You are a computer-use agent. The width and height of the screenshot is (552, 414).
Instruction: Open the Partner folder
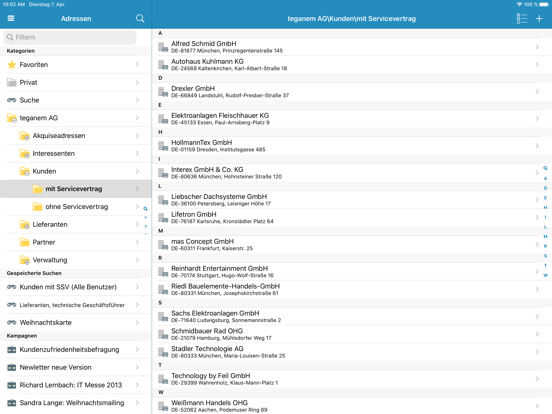(76, 242)
